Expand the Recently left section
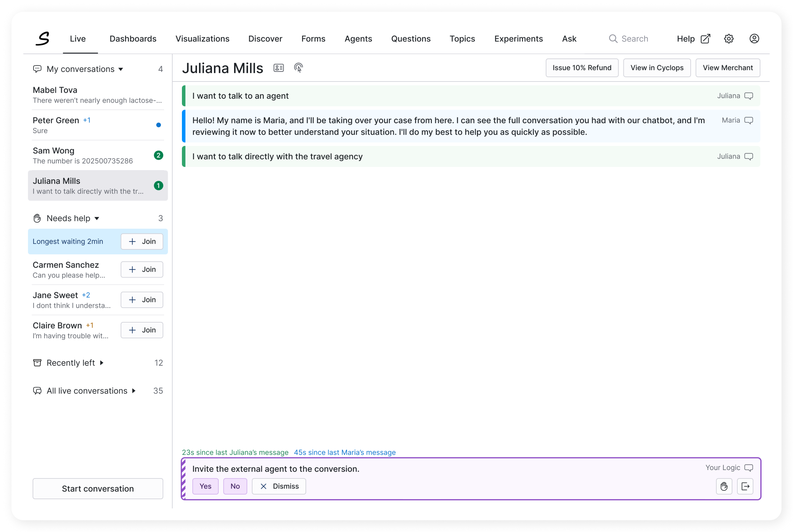The image size is (793, 532). pyautogui.click(x=101, y=363)
